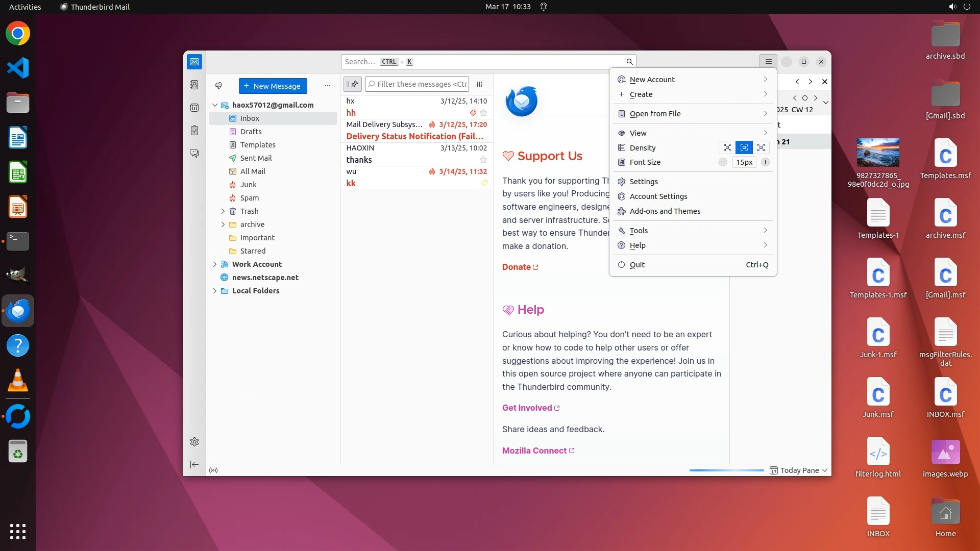This screenshot has width=980, height=551.
Task: Click the Get Messages cloud icon
Action: tap(218, 86)
